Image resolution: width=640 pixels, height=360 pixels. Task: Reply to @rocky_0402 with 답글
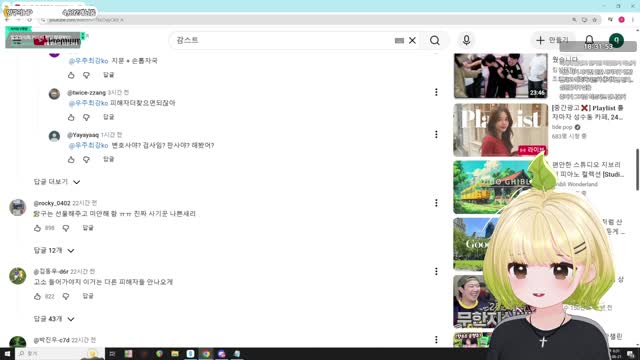(88, 227)
